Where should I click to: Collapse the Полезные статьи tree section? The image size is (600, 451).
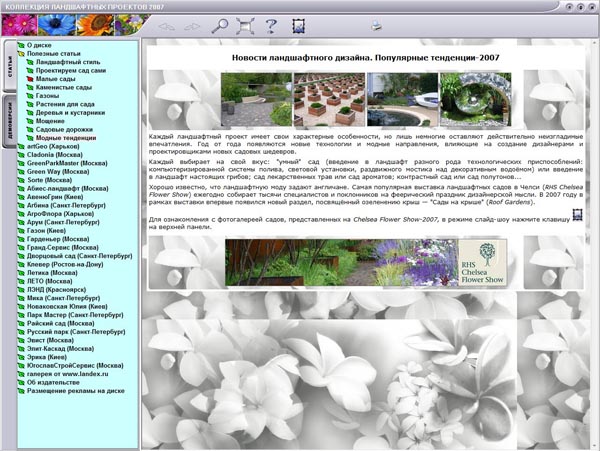tap(21, 53)
